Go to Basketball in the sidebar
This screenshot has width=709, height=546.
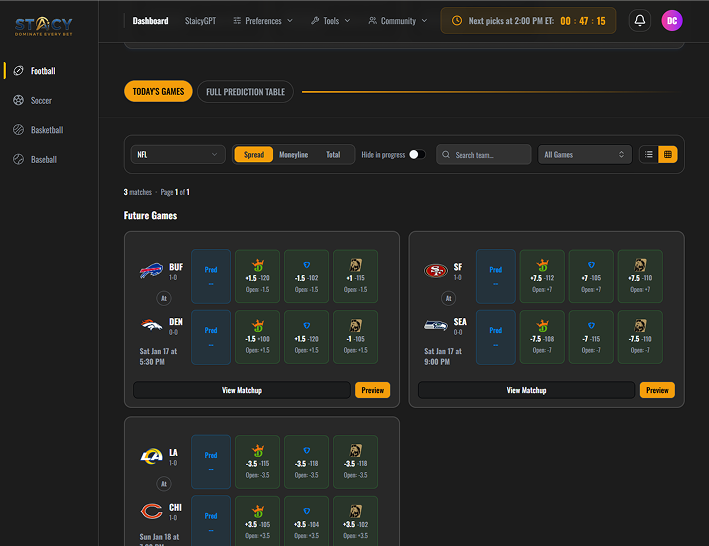[46, 130]
